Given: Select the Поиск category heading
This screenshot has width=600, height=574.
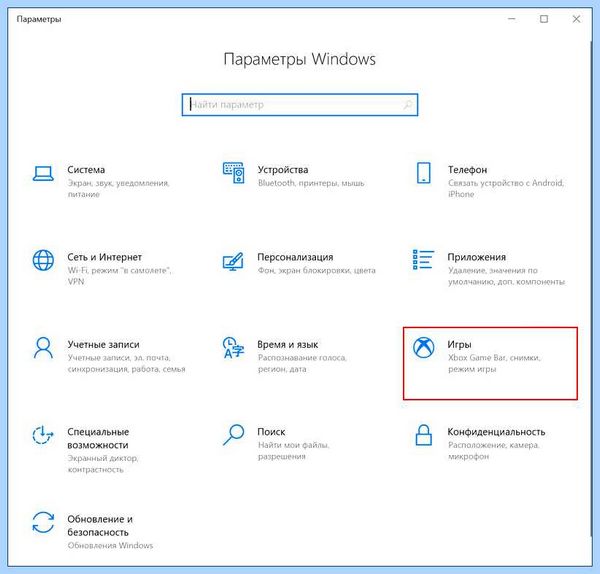Looking at the screenshot, I should point(271,432).
